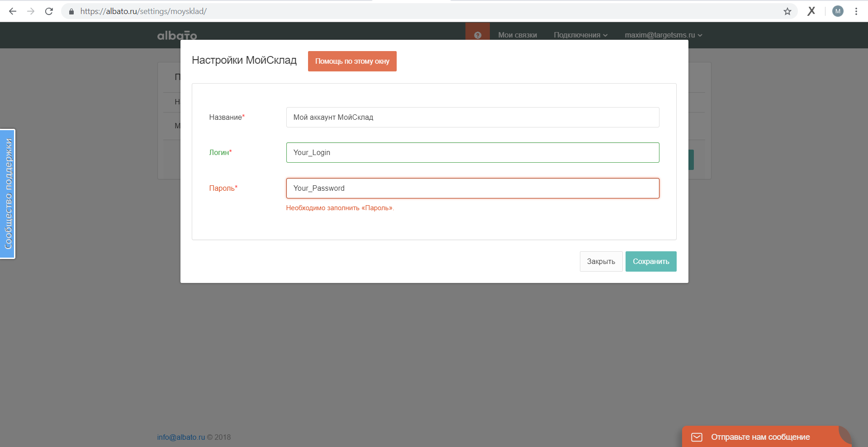
Task: Open the Chrome three-dot menu
Action: point(856,11)
